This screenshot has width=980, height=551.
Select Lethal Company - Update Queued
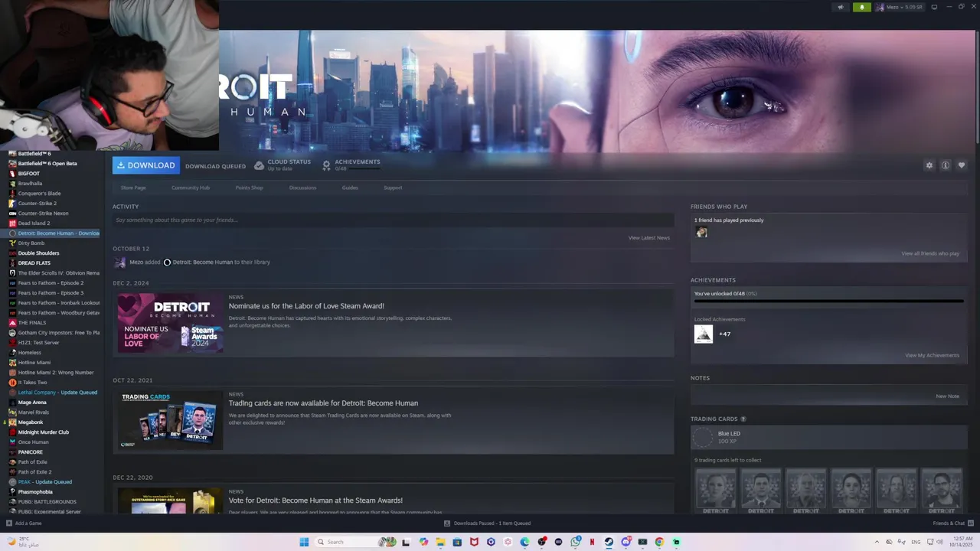coord(57,393)
